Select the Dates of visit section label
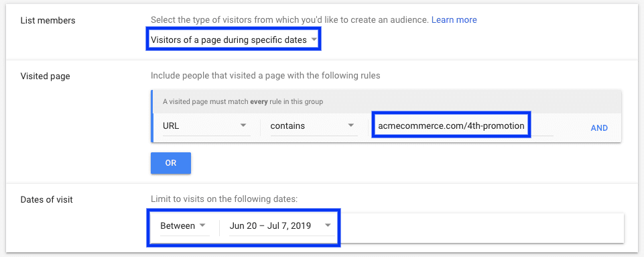This screenshot has width=644, height=257. click(46, 200)
